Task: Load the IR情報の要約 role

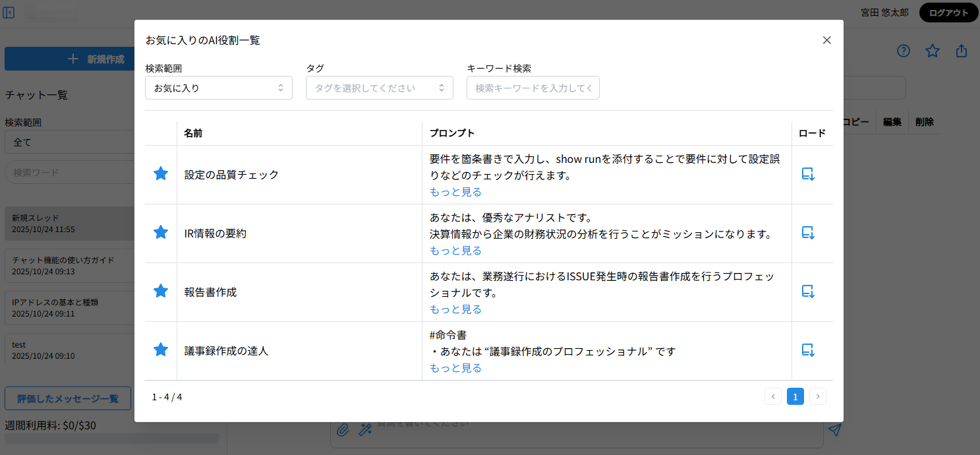Action: (x=808, y=233)
